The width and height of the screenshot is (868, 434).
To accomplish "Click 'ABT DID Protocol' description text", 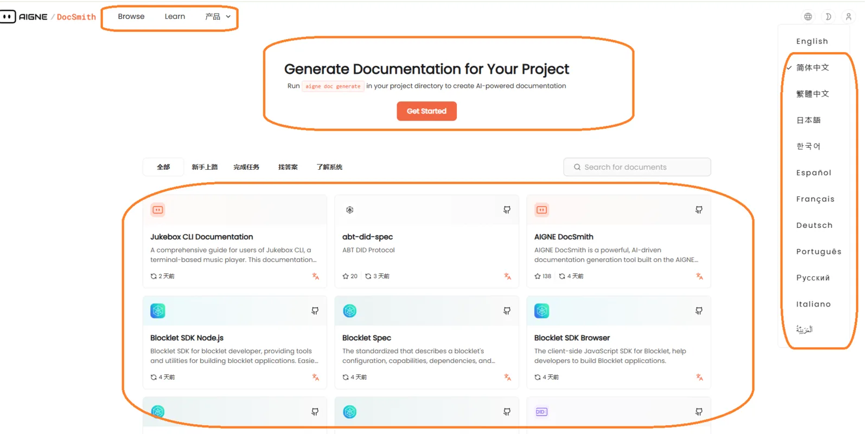I will (x=368, y=250).
